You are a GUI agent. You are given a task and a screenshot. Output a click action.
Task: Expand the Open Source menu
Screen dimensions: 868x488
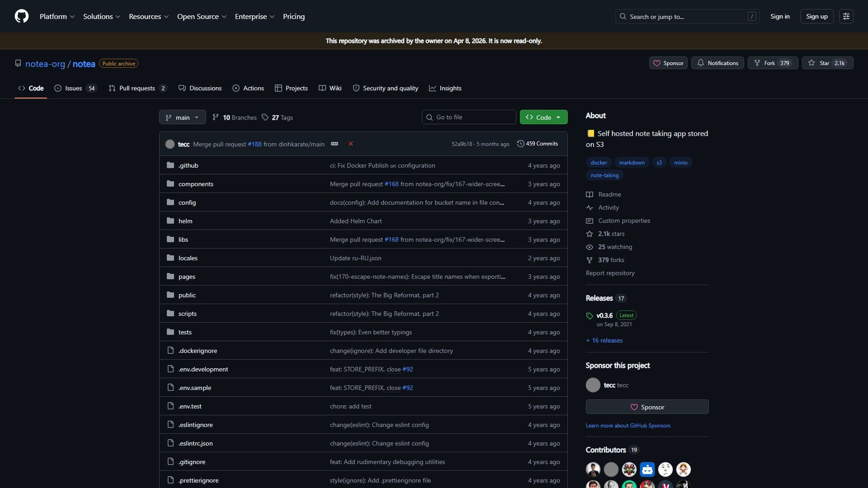pyautogui.click(x=202, y=16)
